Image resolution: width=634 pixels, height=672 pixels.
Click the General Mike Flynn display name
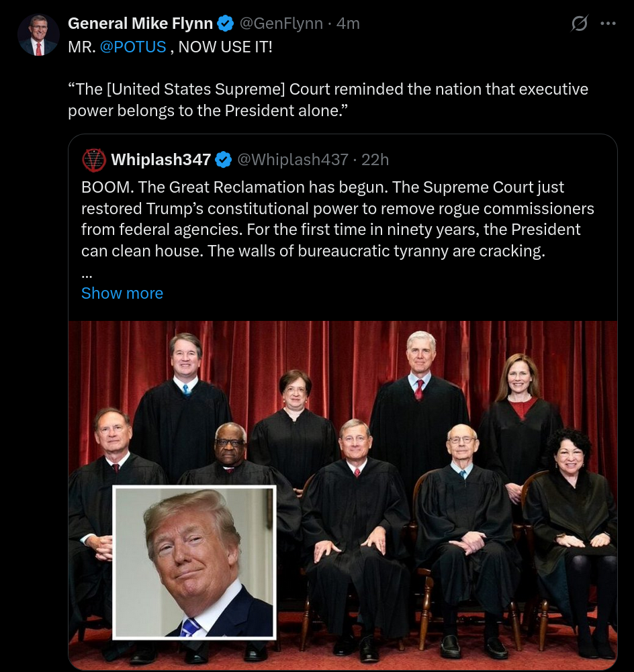[x=140, y=23]
